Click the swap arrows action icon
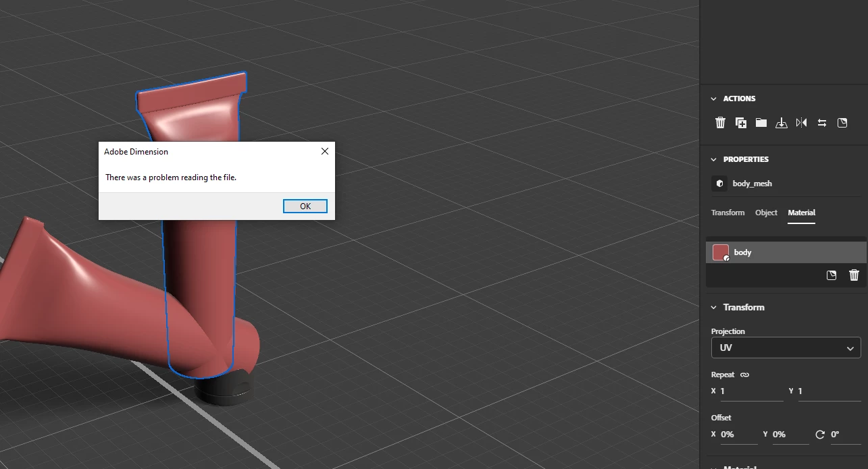The width and height of the screenshot is (868, 469). pos(822,123)
